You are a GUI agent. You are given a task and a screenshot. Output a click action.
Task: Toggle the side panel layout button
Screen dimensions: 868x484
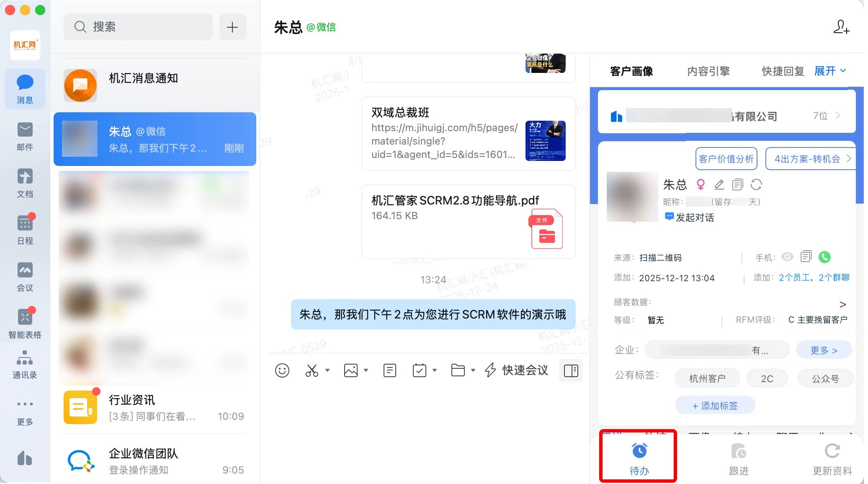pos(571,370)
